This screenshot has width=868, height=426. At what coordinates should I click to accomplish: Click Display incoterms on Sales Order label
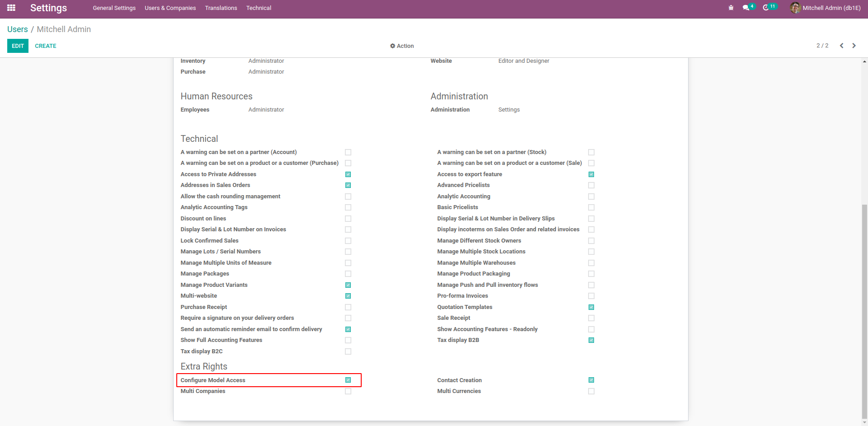click(x=508, y=229)
